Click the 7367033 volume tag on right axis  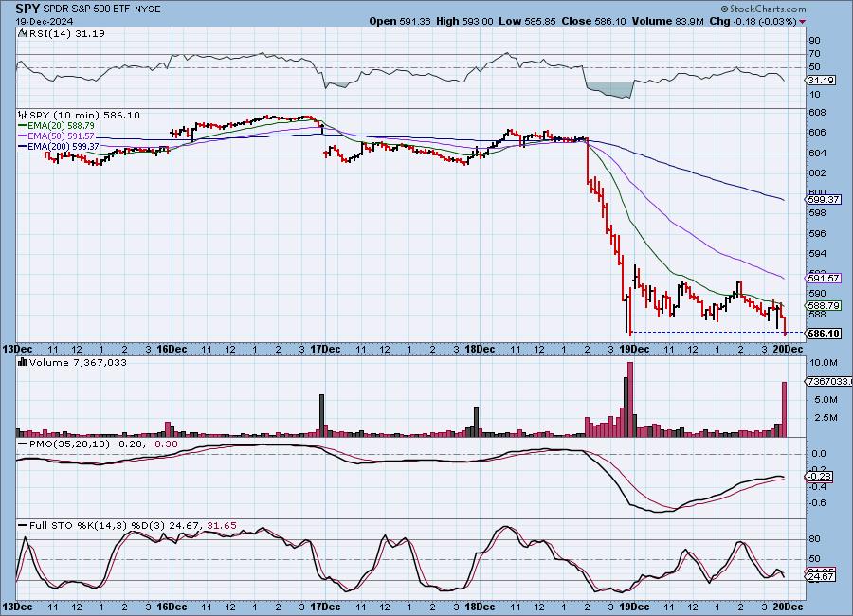(828, 382)
